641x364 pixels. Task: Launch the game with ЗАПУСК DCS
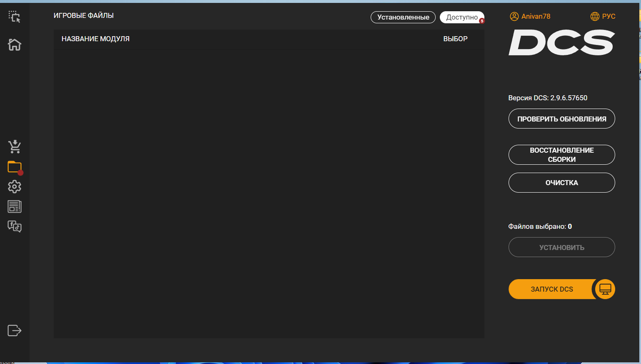(x=551, y=289)
